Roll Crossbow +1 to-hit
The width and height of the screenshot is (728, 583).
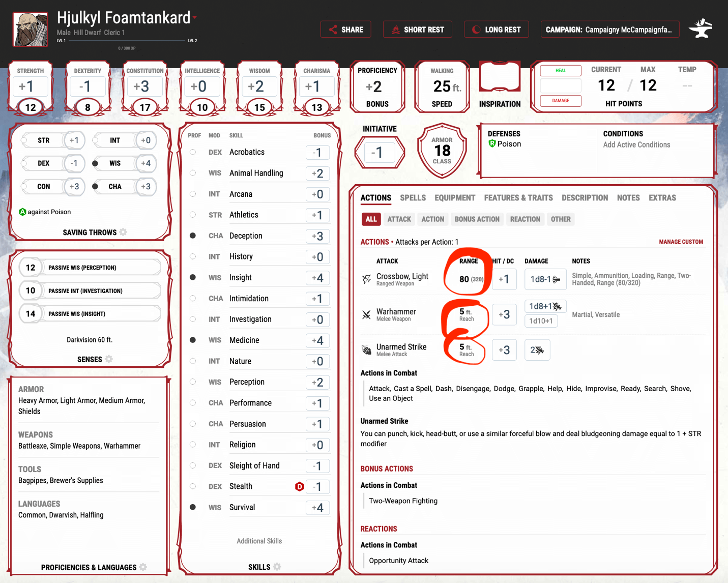(x=504, y=279)
